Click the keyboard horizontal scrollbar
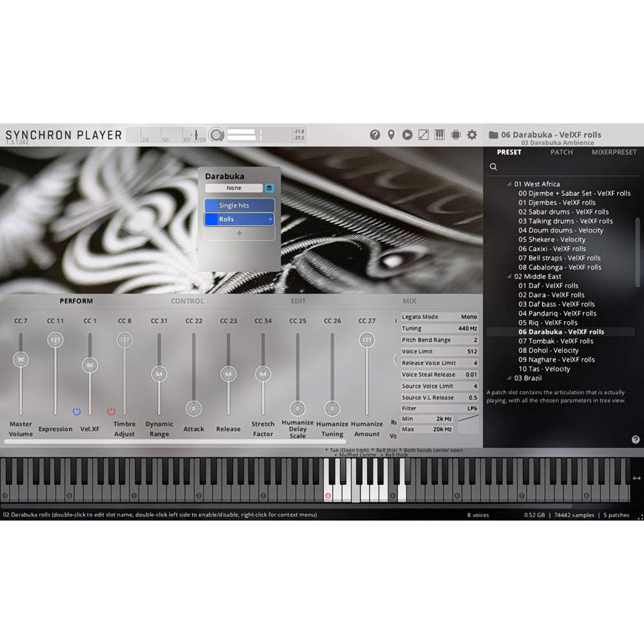Screen dimensions: 644x644 (x=287, y=506)
